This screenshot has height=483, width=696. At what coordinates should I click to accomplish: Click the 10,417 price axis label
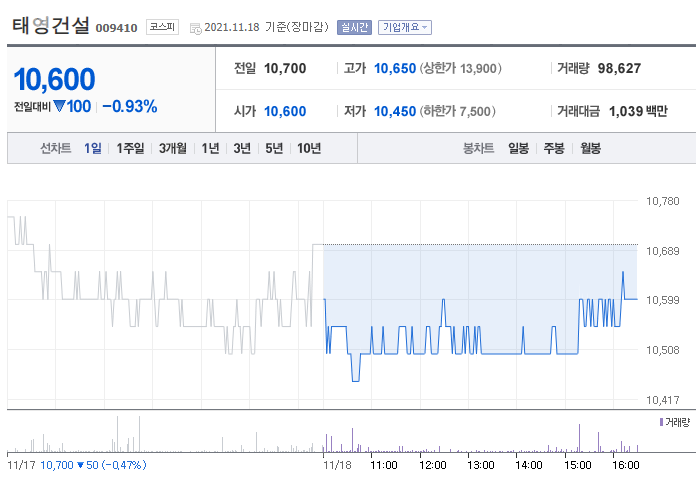663,400
